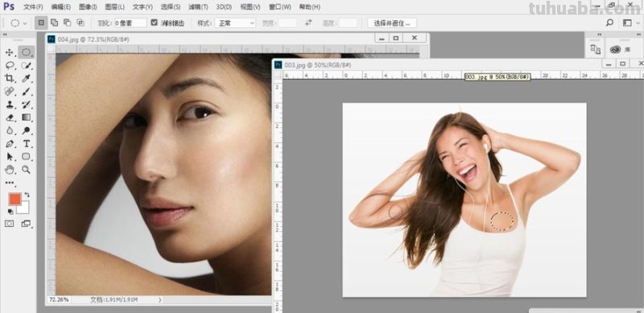The height and width of the screenshot is (313, 644).
Task: Select the Pen tool
Action: 10,144
